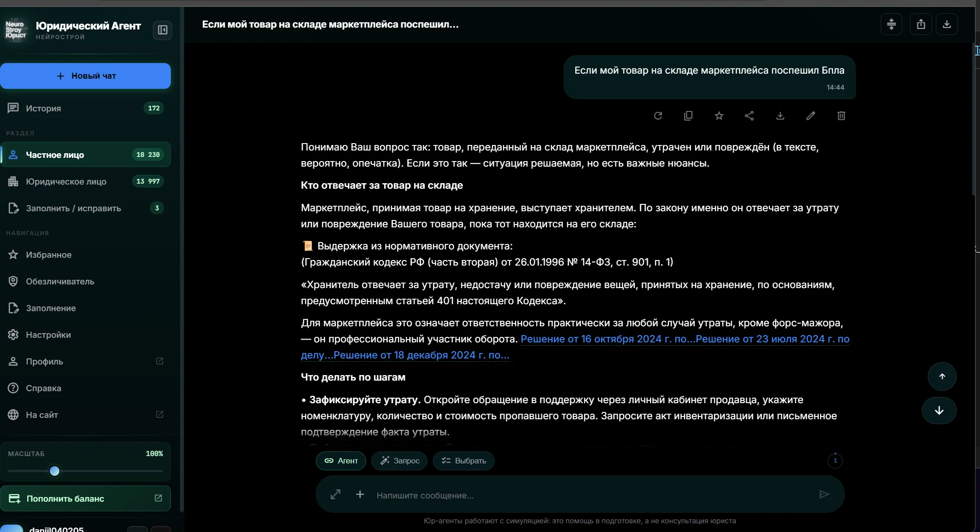Open На сайт link
Image resolution: width=980 pixels, height=532 pixels.
click(x=86, y=415)
